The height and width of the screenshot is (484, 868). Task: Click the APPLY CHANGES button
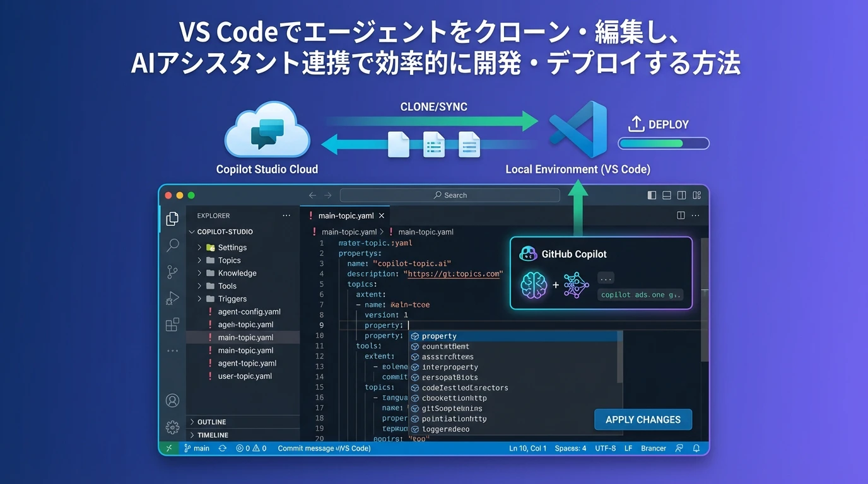643,419
